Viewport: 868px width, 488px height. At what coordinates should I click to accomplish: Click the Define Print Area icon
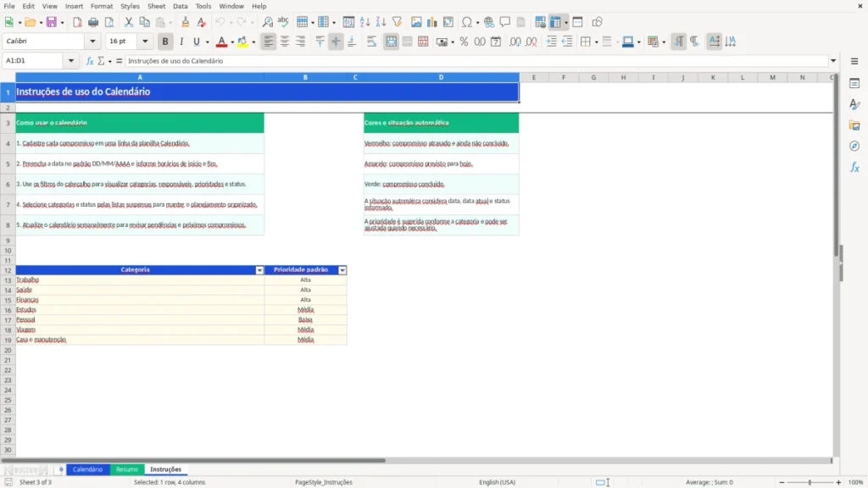pos(540,22)
